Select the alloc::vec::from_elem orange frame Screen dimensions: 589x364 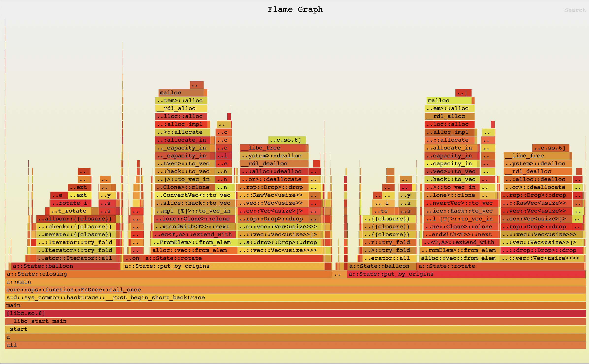coord(194,250)
